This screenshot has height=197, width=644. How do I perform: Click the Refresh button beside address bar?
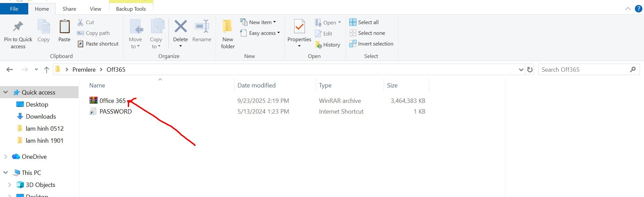coord(530,70)
